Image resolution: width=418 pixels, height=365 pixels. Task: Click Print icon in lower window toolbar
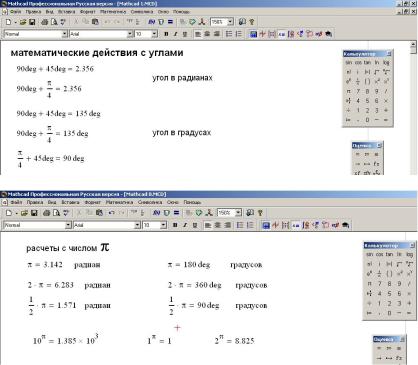47,213
